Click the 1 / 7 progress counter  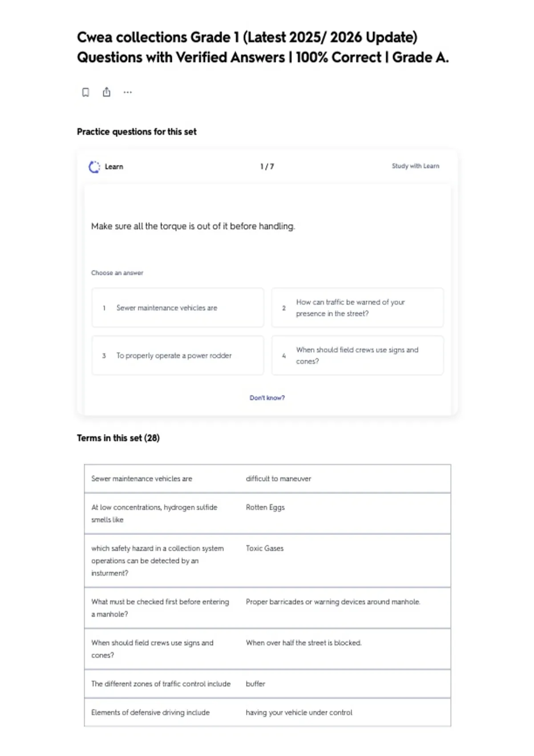267,166
